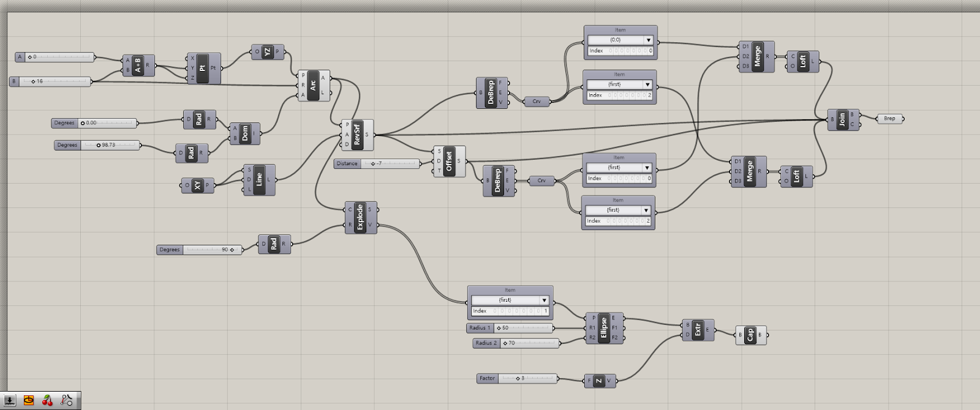Click the yellow ellipse widget icon
Viewport: 980px width, 410px height.
(x=29, y=401)
